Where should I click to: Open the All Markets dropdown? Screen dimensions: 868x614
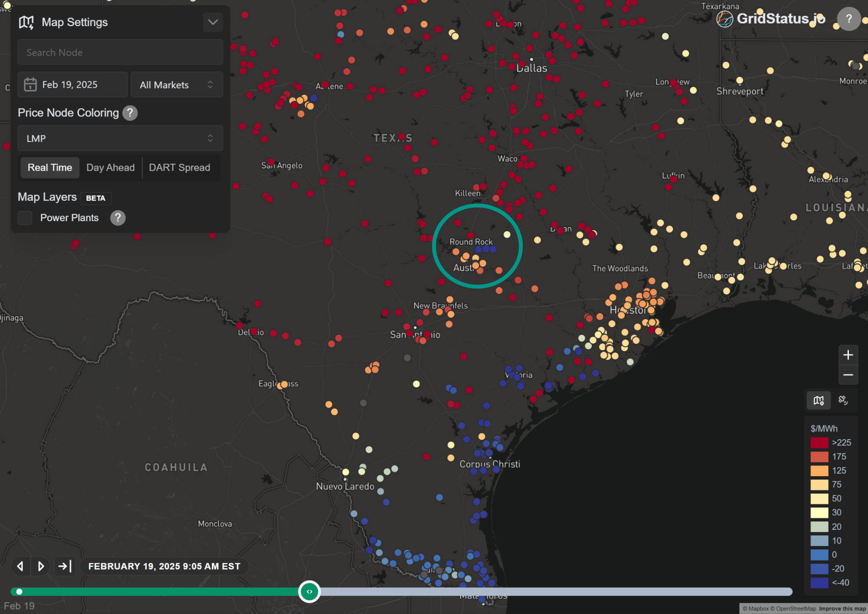177,85
